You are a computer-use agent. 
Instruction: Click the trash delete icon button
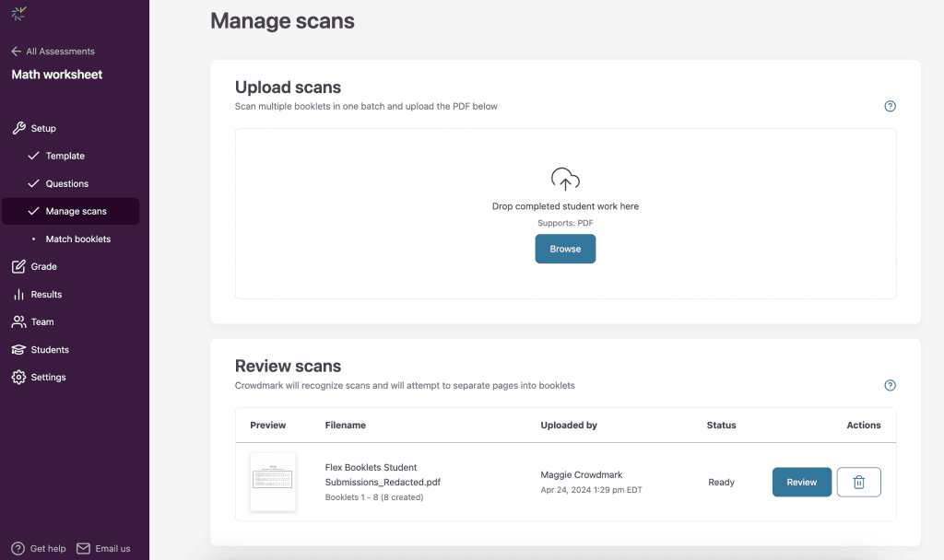(x=858, y=482)
